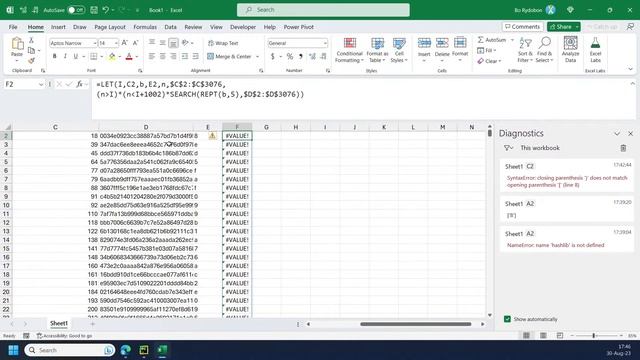Click the Save disk icon in title bar

point(94,10)
